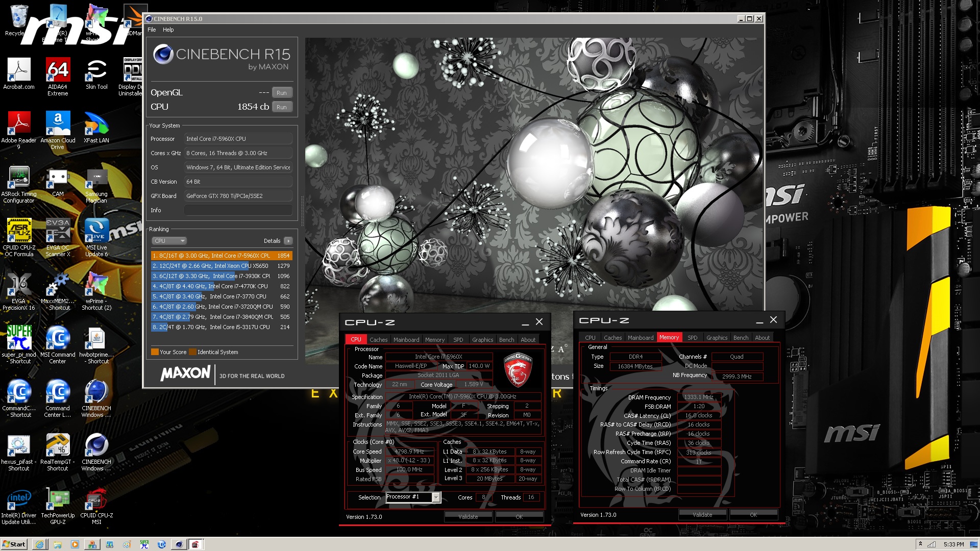The width and height of the screenshot is (980, 551).
Task: Open the Amazon Cloud Drive icon
Action: [x=58, y=131]
